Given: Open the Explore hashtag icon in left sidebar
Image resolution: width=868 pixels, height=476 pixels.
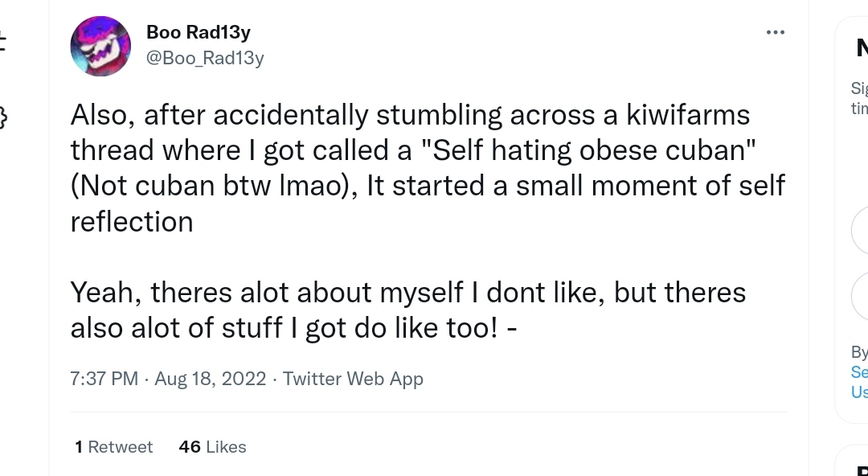Looking at the screenshot, I should [x=2, y=42].
